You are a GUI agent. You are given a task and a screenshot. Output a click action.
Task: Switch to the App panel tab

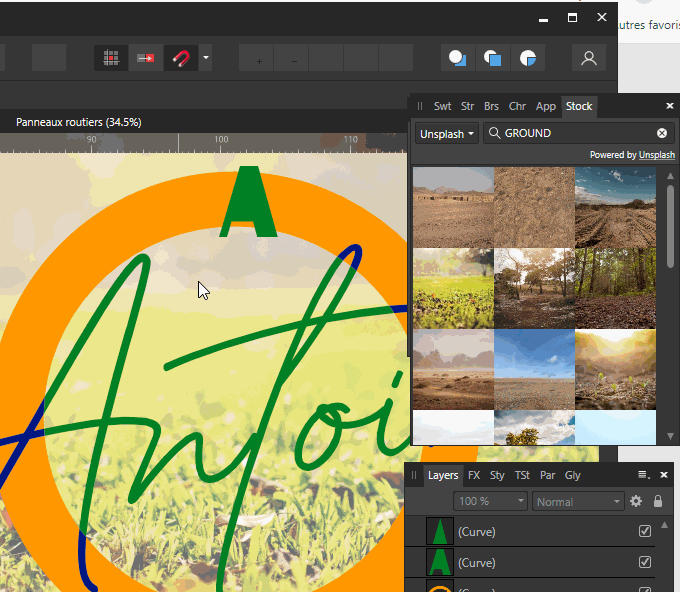tap(546, 106)
